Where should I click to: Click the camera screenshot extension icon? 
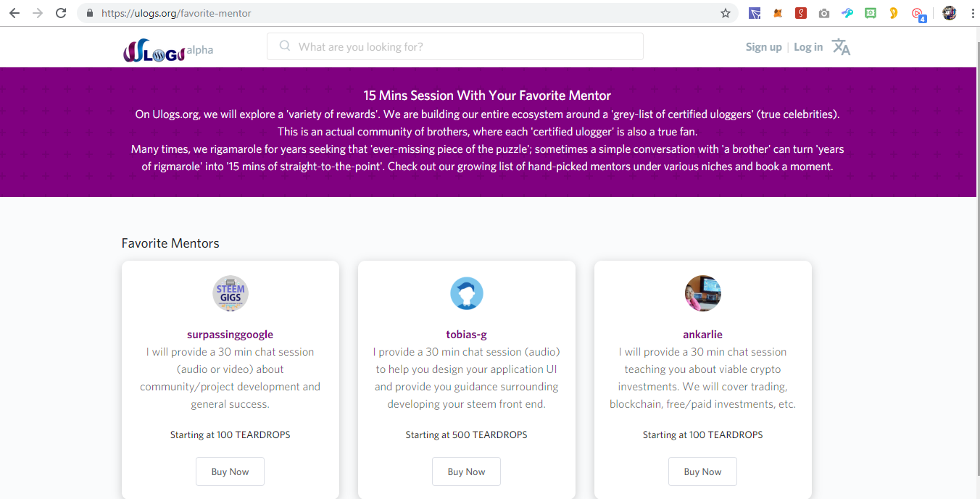(x=824, y=13)
